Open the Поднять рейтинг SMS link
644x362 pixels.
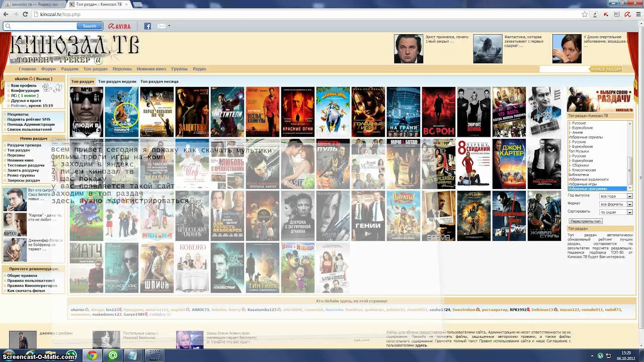29,119
